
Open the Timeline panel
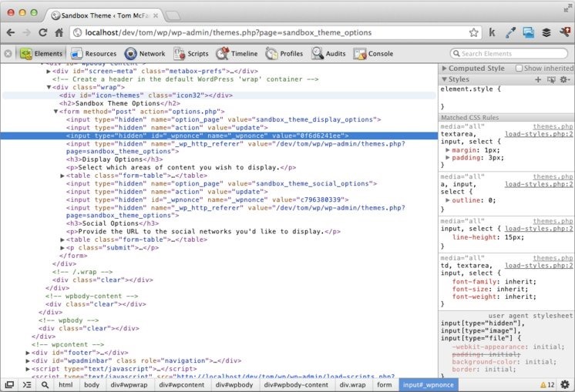pyautogui.click(x=237, y=54)
